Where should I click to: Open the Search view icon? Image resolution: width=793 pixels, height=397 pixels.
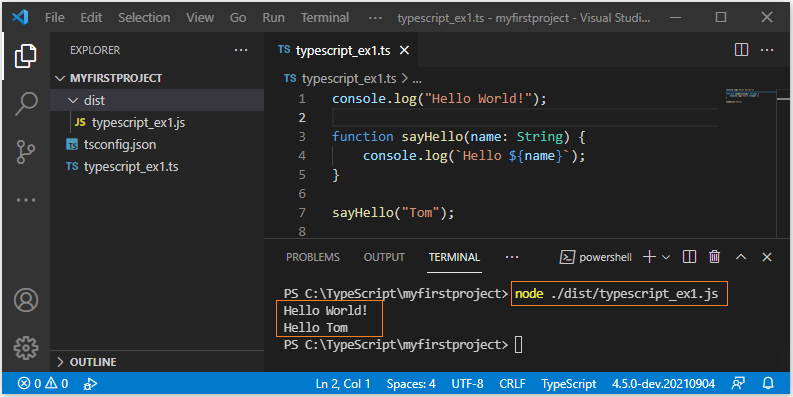pos(26,104)
